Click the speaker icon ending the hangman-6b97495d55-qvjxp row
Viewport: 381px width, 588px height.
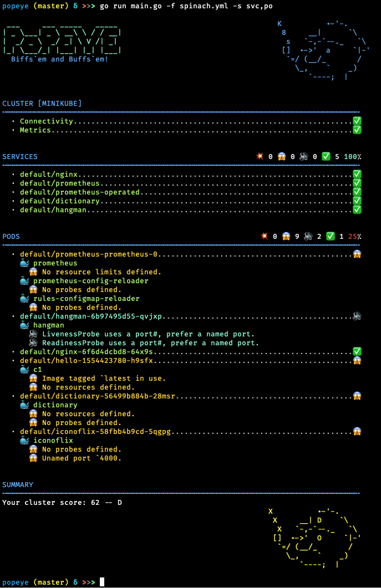[x=357, y=316]
